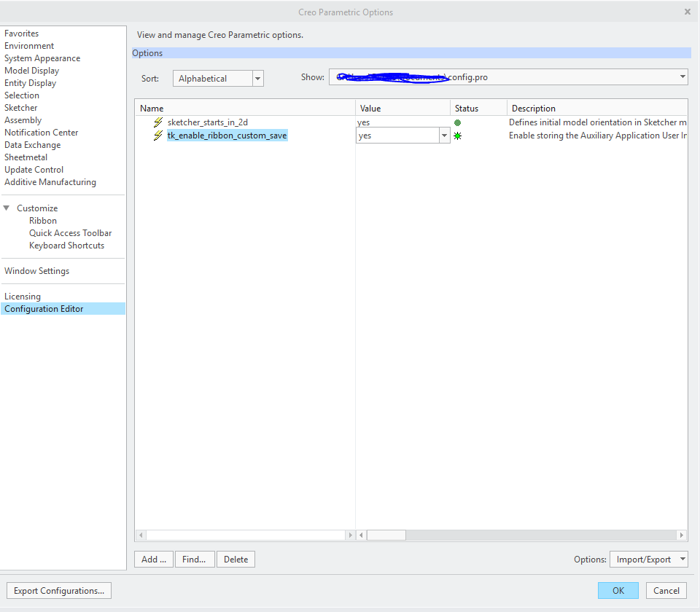Open the value dropdown for tk_enable_ribbon_custom_save

pos(444,136)
